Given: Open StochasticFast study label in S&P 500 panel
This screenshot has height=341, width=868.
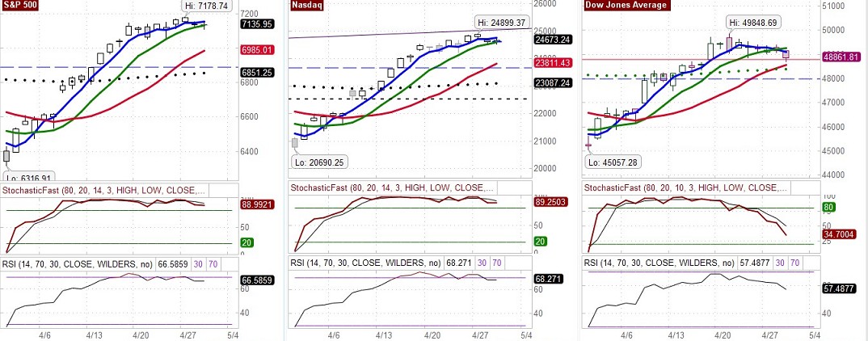Looking at the screenshot, I should [x=103, y=190].
